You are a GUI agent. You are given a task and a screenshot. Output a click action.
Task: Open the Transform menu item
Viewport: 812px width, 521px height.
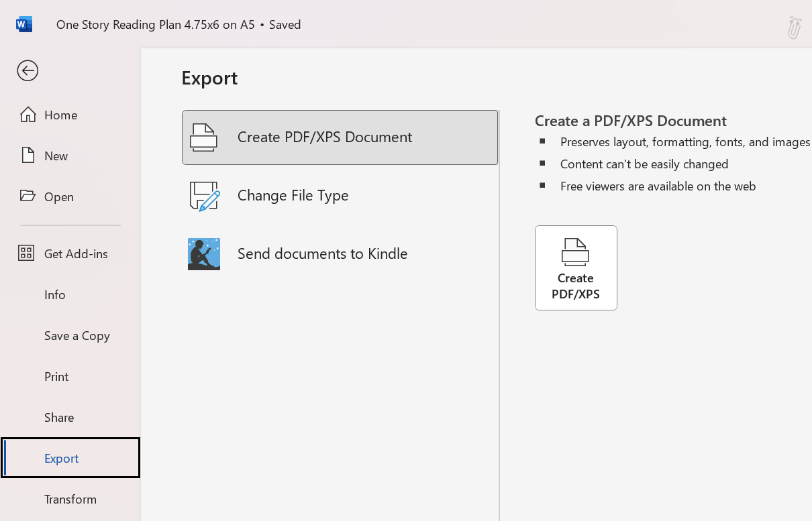click(x=70, y=499)
